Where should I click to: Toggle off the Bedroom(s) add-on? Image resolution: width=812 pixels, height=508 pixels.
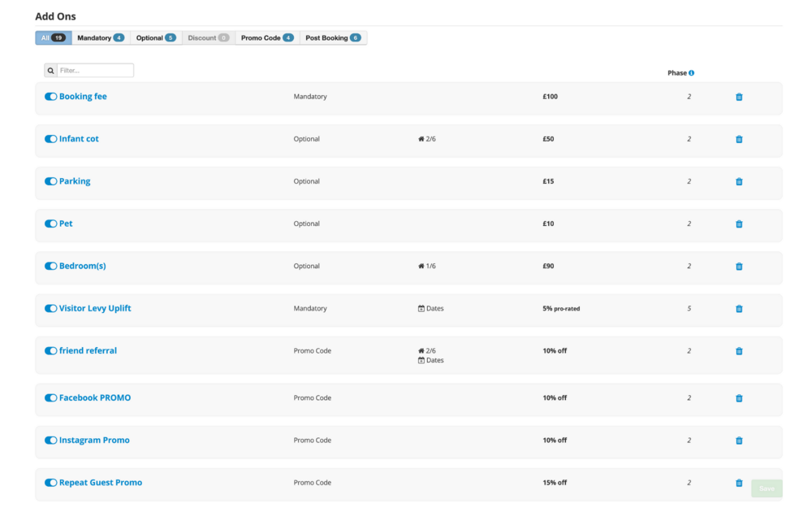(x=50, y=266)
